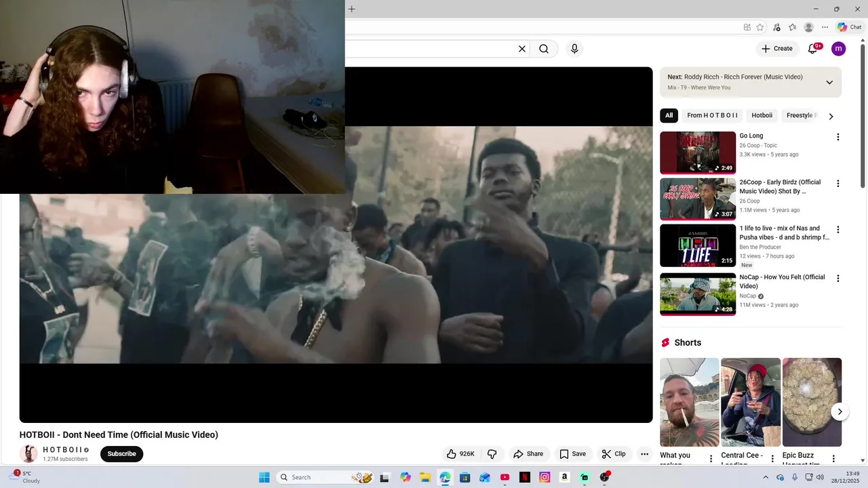
Task: Open the purple 'm' account avatar
Action: pos(839,49)
